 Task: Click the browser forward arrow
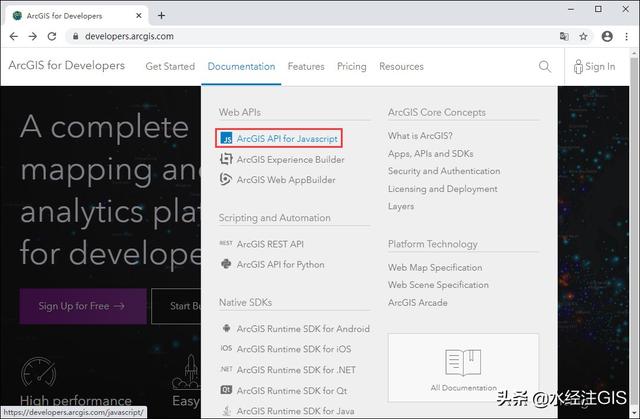[x=33, y=36]
